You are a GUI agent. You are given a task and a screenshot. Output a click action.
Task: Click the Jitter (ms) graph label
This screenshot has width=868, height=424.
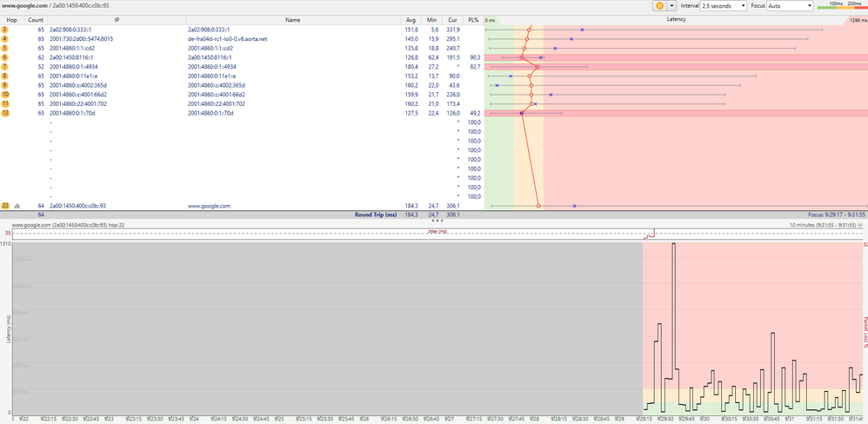coord(437,231)
